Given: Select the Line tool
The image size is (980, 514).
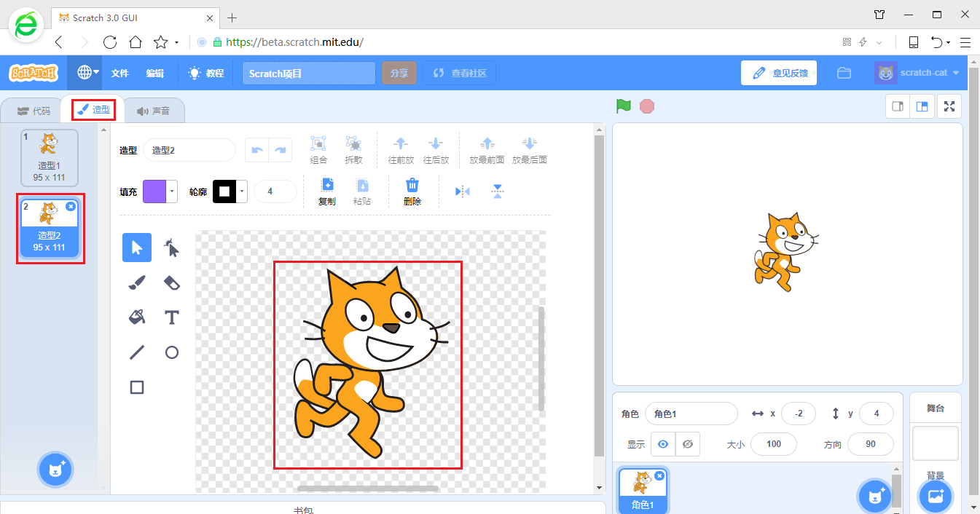Looking at the screenshot, I should click(x=137, y=352).
